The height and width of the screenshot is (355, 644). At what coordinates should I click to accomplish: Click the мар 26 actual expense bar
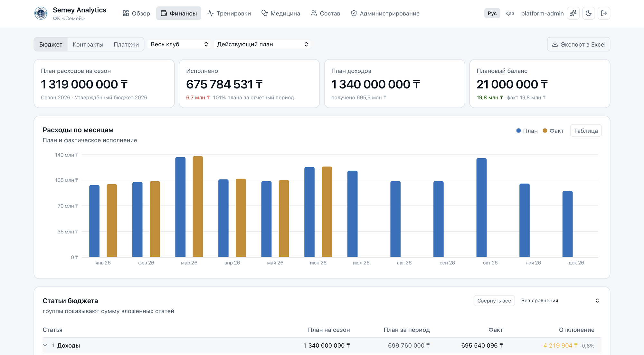pos(198,206)
